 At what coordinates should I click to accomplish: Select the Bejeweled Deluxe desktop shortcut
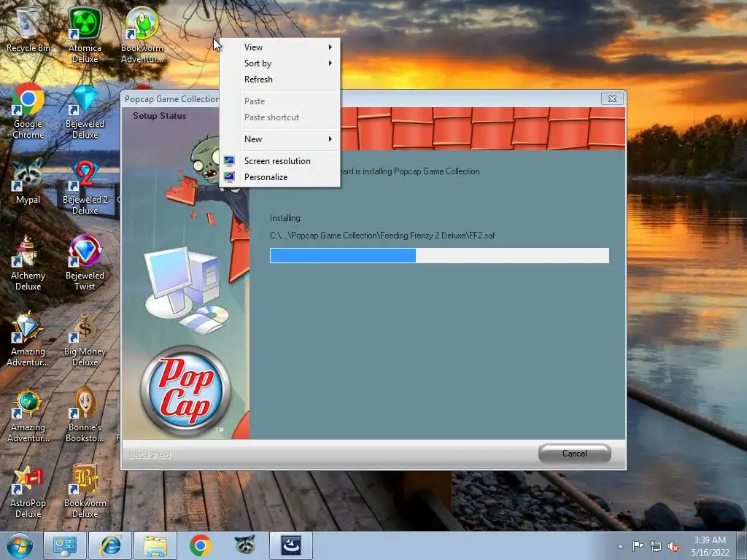pos(85,111)
